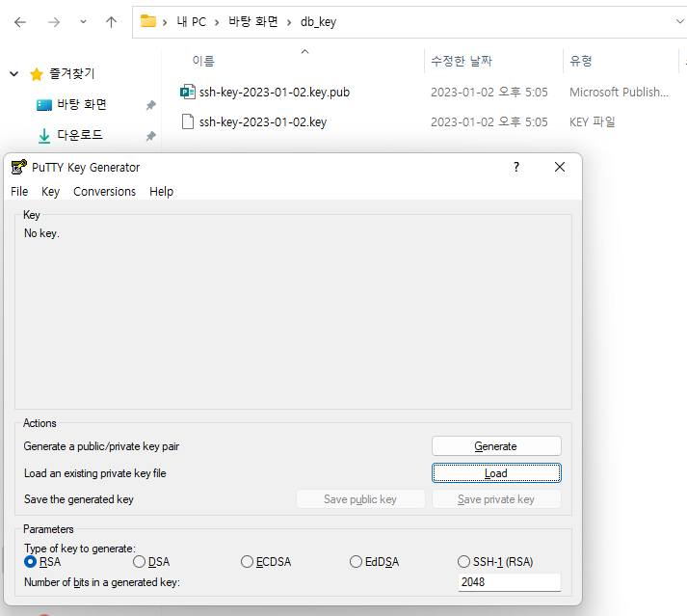Screen dimensions: 687x616
Task: Expand chevron after 바탕 화면 breadcrumb
Action: [289, 22]
